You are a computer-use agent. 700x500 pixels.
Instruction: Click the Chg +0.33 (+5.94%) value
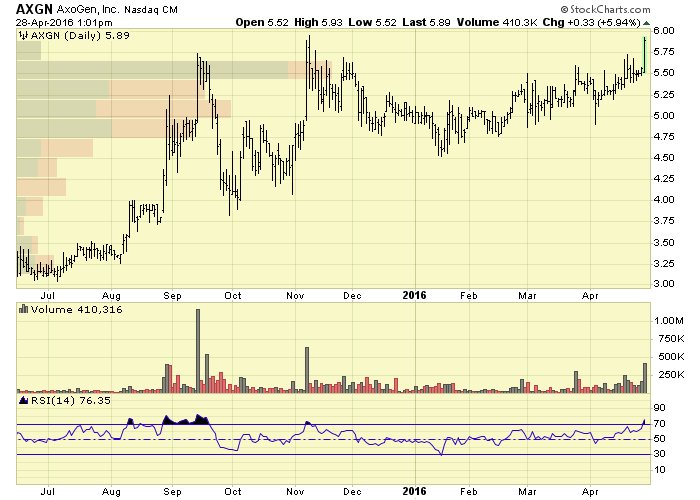pyautogui.click(x=592, y=22)
